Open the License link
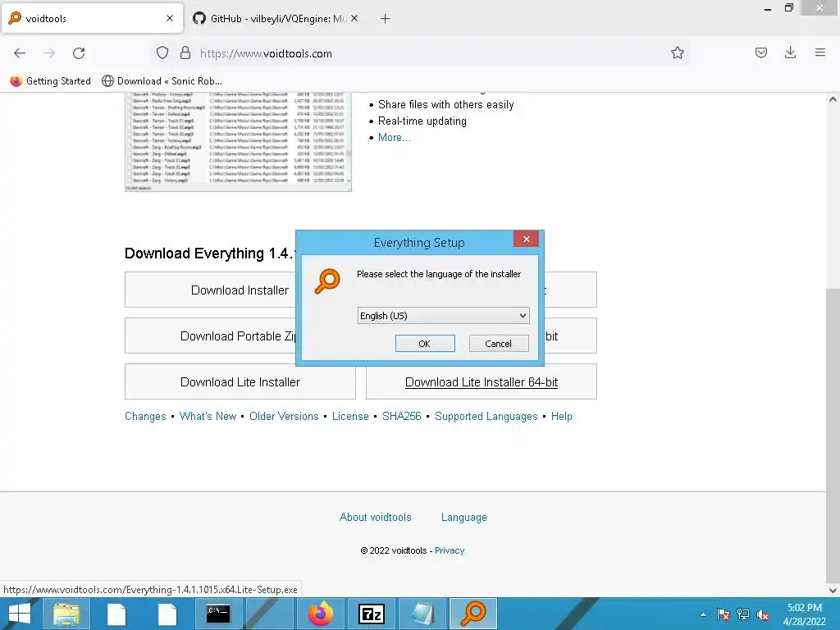This screenshot has height=630, width=840. [350, 416]
